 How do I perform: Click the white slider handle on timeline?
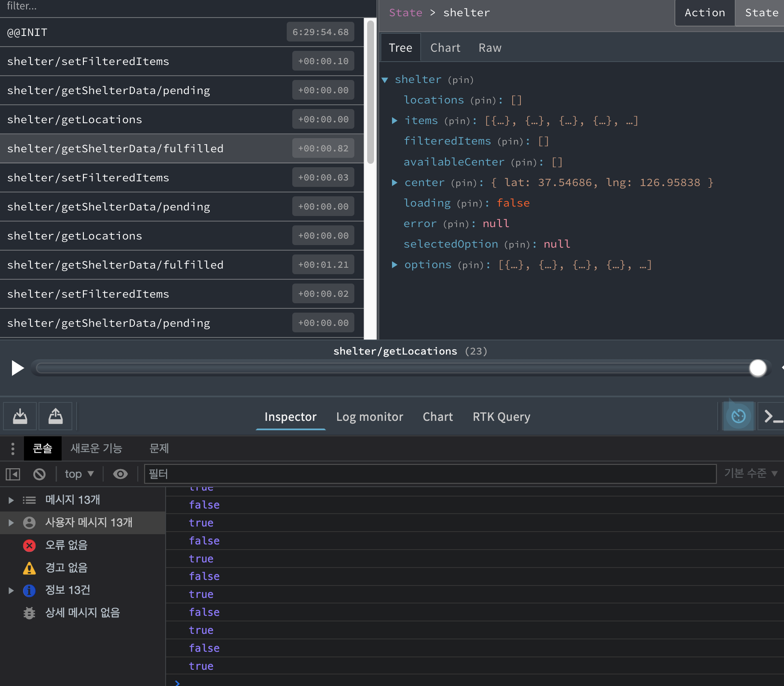pos(757,368)
